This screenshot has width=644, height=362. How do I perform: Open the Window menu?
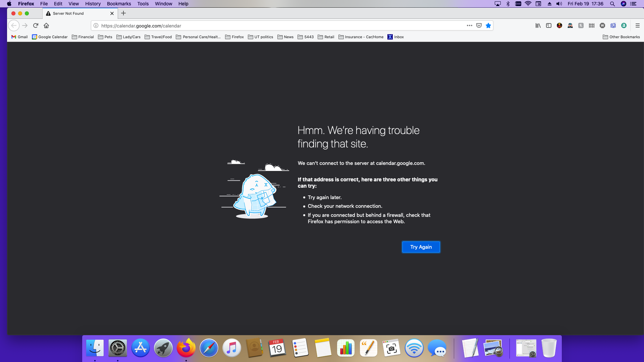[163, 4]
